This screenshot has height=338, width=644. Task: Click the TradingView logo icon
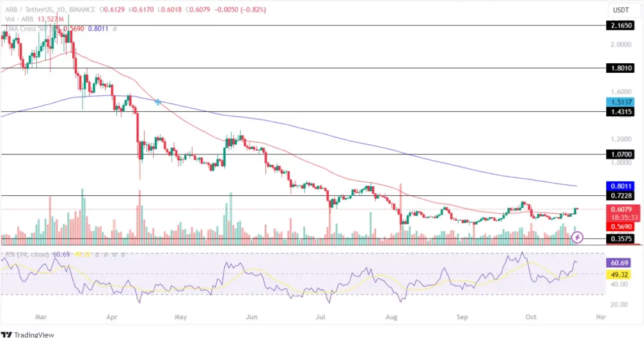tap(7, 334)
